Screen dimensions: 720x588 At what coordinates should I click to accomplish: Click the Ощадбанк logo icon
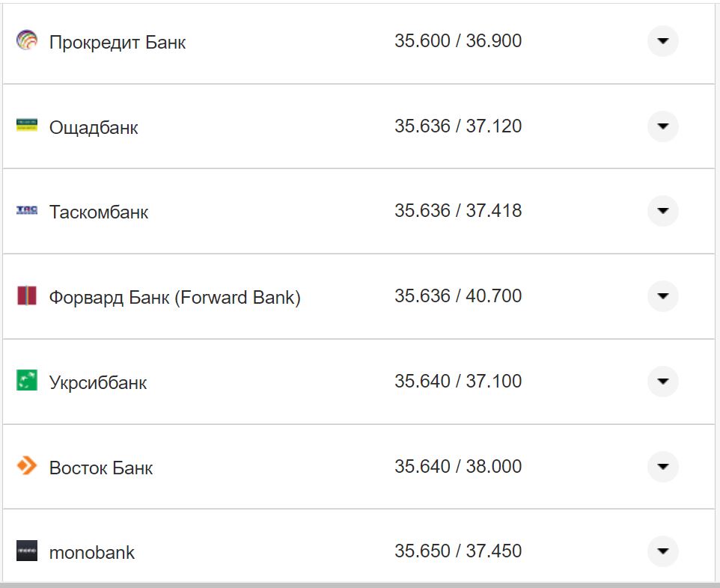pos(28,126)
